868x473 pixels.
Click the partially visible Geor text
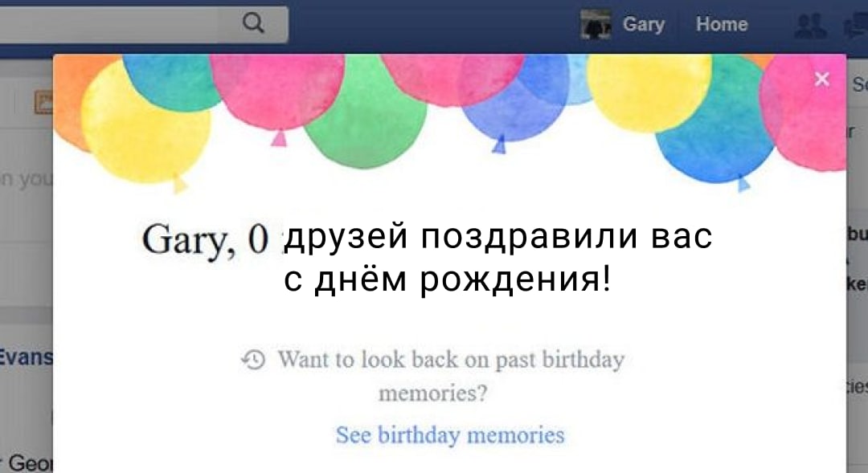pyautogui.click(x=27, y=463)
